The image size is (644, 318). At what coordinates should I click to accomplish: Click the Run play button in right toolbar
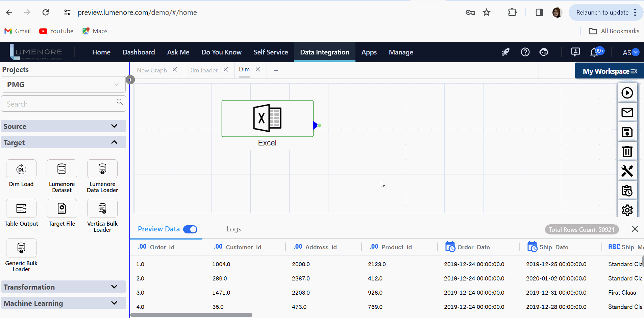tap(627, 93)
